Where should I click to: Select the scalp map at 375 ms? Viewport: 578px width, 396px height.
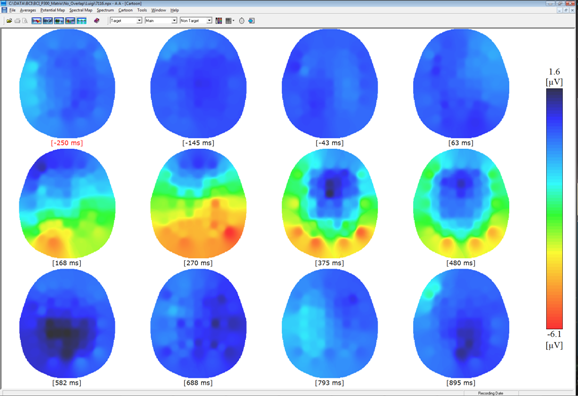point(330,204)
